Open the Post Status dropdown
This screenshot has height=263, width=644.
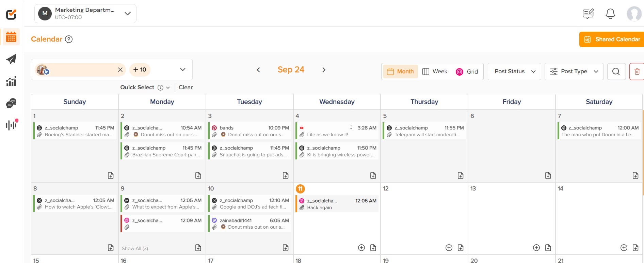pyautogui.click(x=514, y=71)
